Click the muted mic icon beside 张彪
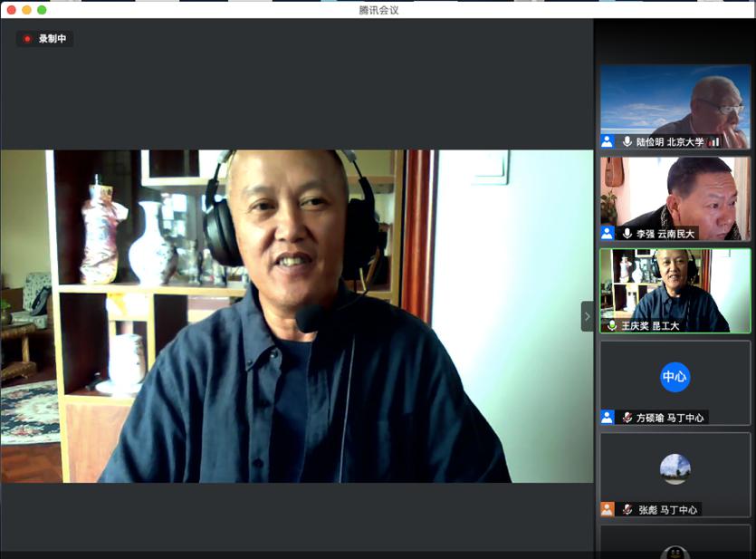Viewport: 756px width, 559px height. (627, 510)
